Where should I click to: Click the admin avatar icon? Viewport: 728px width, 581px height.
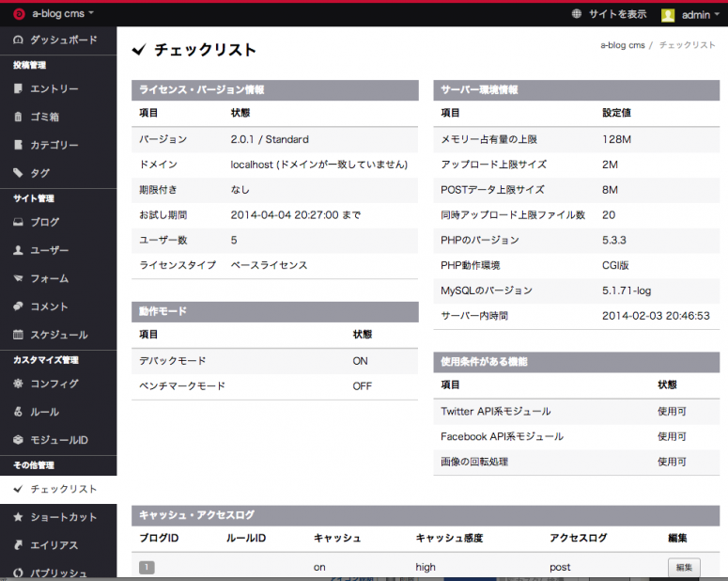tap(668, 14)
